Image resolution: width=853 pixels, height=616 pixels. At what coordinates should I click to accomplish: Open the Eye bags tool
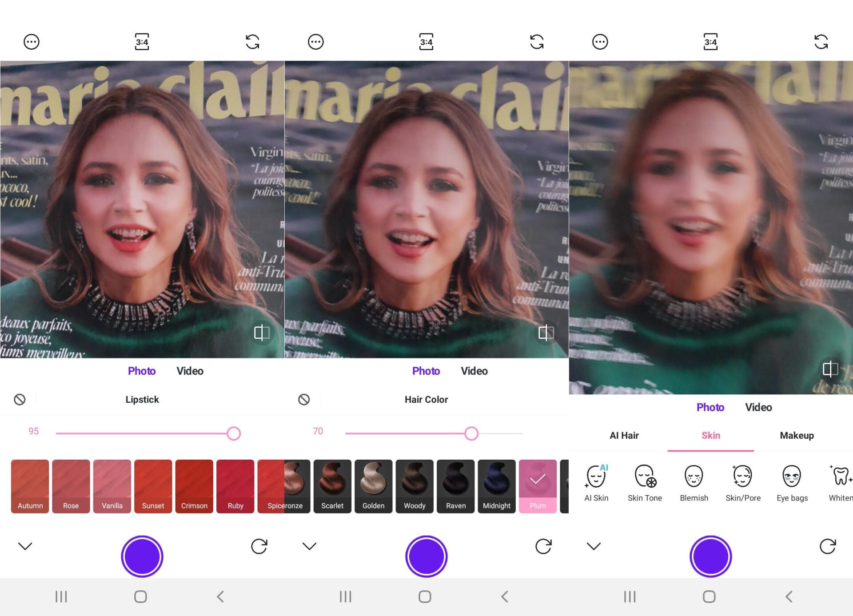coord(792,483)
